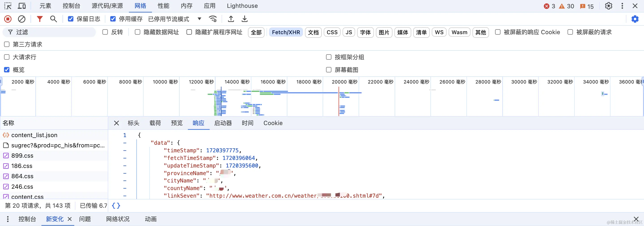Open 时间 request detail tab

pos(248,123)
